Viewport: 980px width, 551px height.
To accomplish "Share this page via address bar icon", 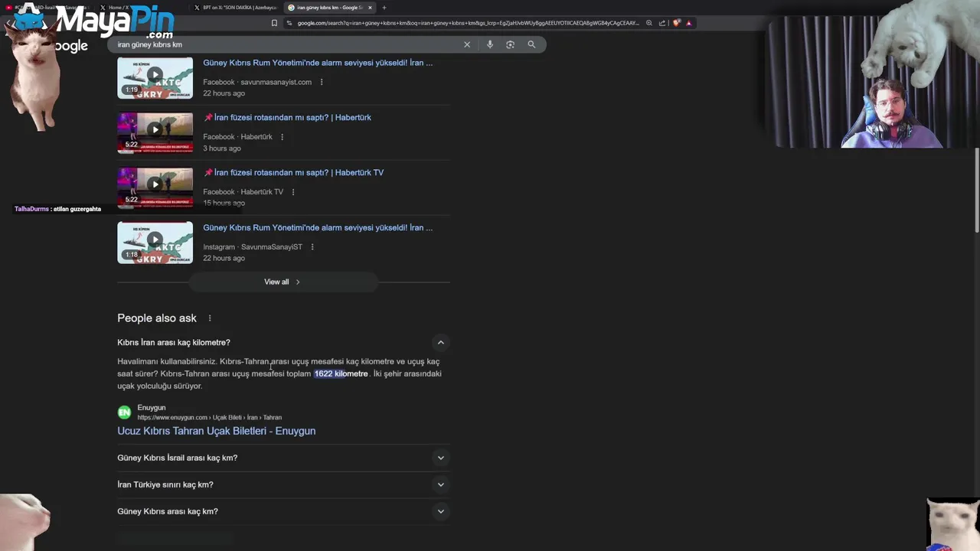I will (x=662, y=23).
